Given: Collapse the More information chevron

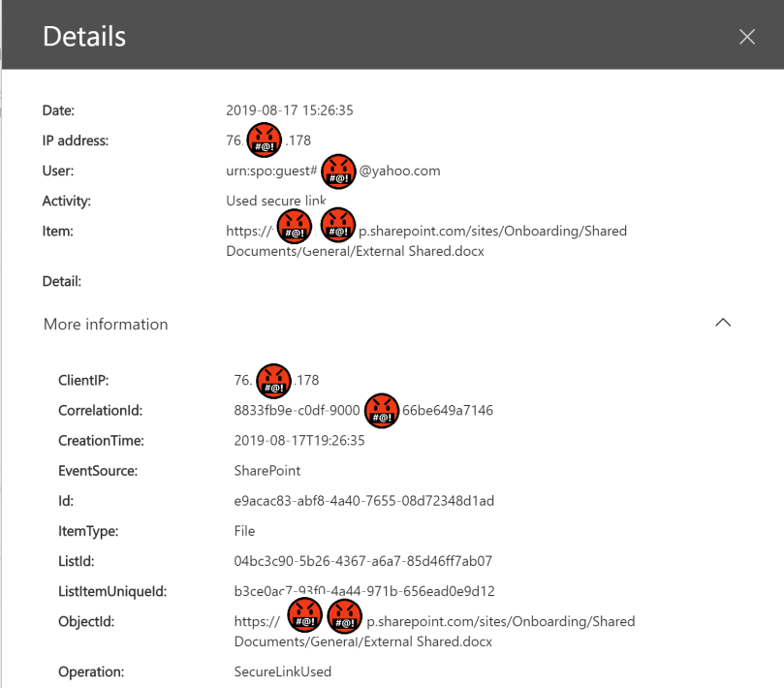Looking at the screenshot, I should pyautogui.click(x=722, y=324).
